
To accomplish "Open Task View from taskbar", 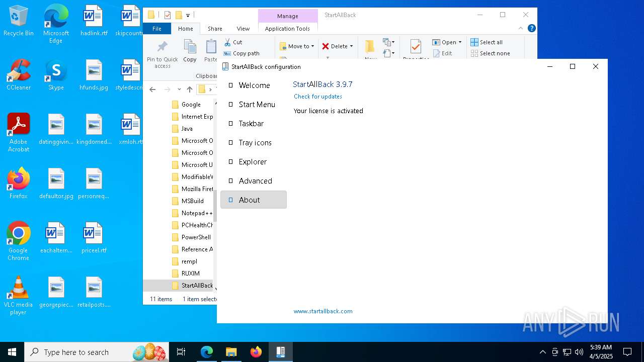I will tap(181, 352).
